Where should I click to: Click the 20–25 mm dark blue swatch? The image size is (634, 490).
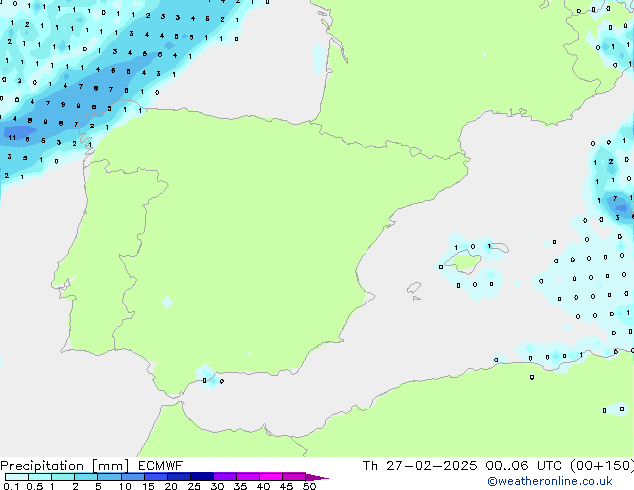(x=178, y=477)
